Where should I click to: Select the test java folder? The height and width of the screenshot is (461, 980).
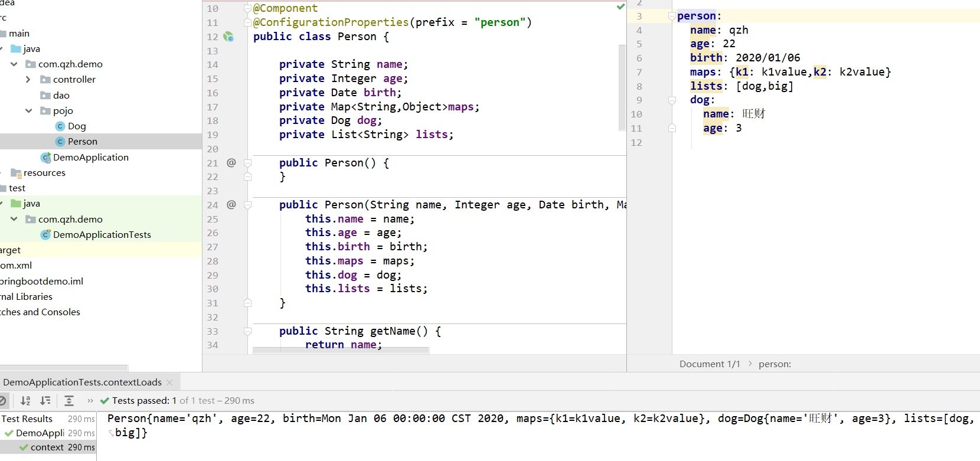point(31,204)
